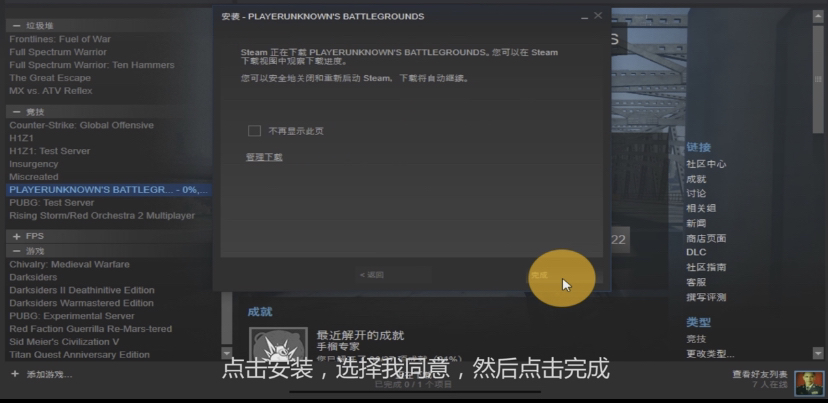Select PUBG: Experimental Server

[x=72, y=316]
